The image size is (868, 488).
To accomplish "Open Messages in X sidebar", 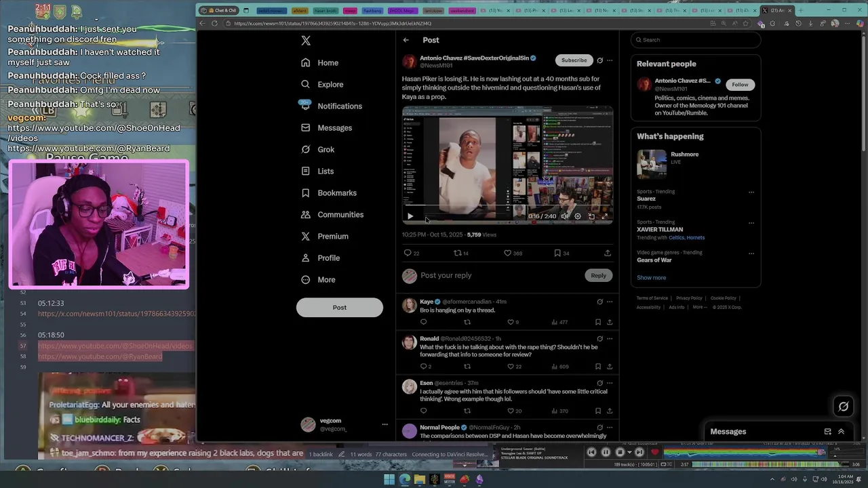I will pyautogui.click(x=326, y=127).
